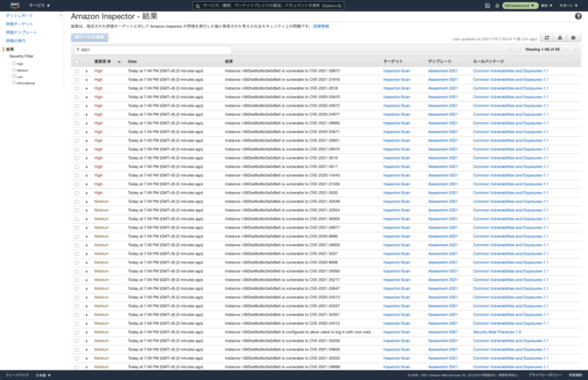
Task: Click the info icon beside 重要度 header
Action: [x=109, y=61]
